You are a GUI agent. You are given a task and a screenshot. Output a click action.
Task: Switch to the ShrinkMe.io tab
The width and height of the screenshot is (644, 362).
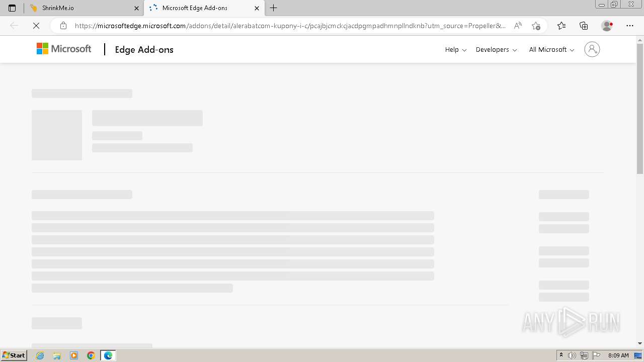pyautogui.click(x=84, y=8)
